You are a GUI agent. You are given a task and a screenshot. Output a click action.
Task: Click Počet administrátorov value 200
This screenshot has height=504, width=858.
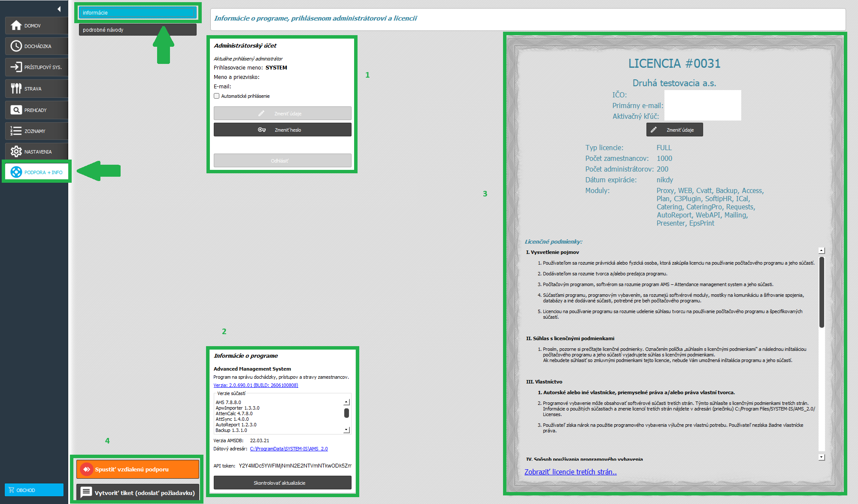[663, 169]
